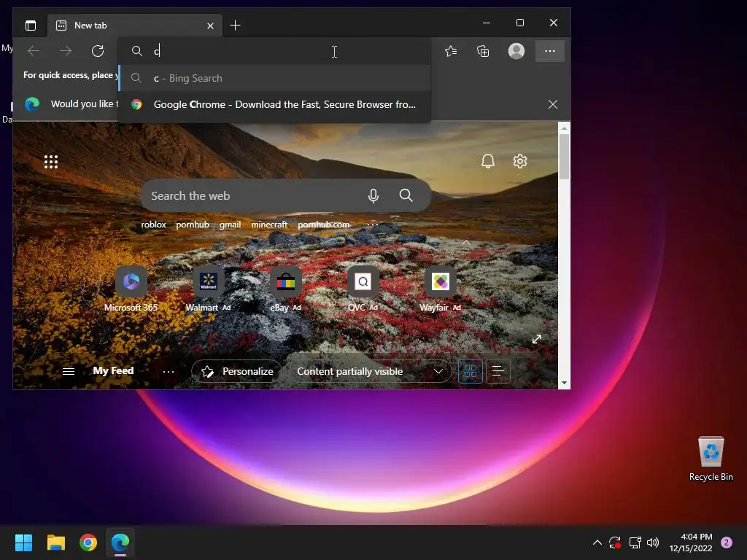Open the app launcher grid icon
The height and width of the screenshot is (560, 747).
51,162
